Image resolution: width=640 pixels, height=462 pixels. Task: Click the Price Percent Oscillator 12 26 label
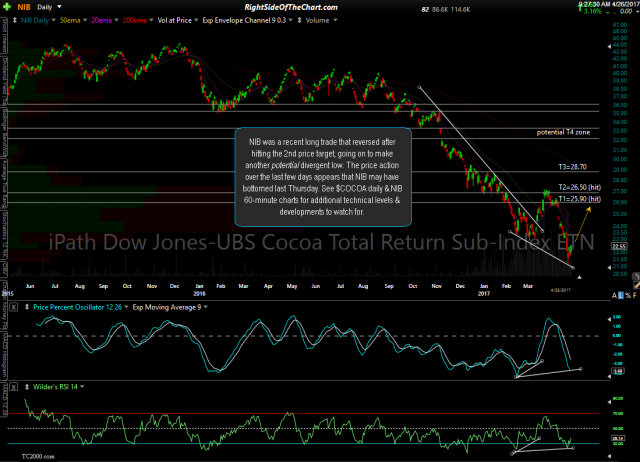78,307
